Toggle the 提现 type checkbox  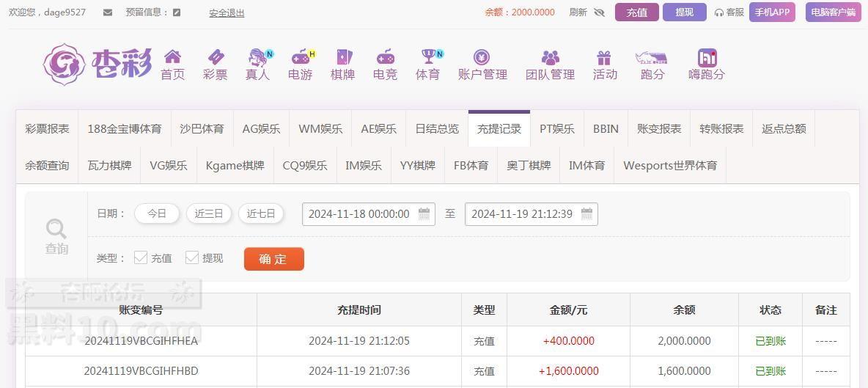point(192,257)
